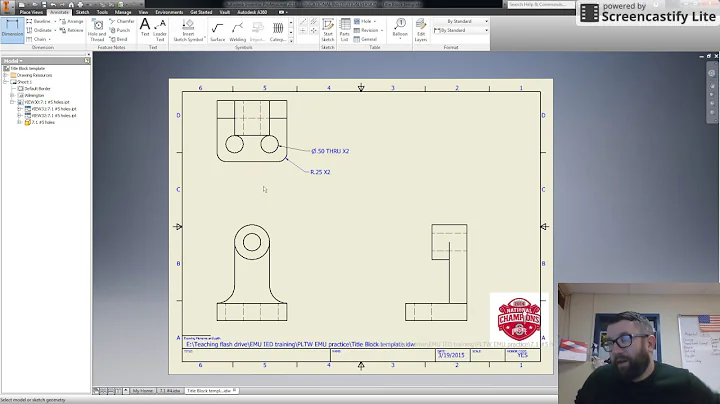Screen dimensions: 720x404
Task: Click the Retrieve dimensions tool
Action: click(x=72, y=30)
